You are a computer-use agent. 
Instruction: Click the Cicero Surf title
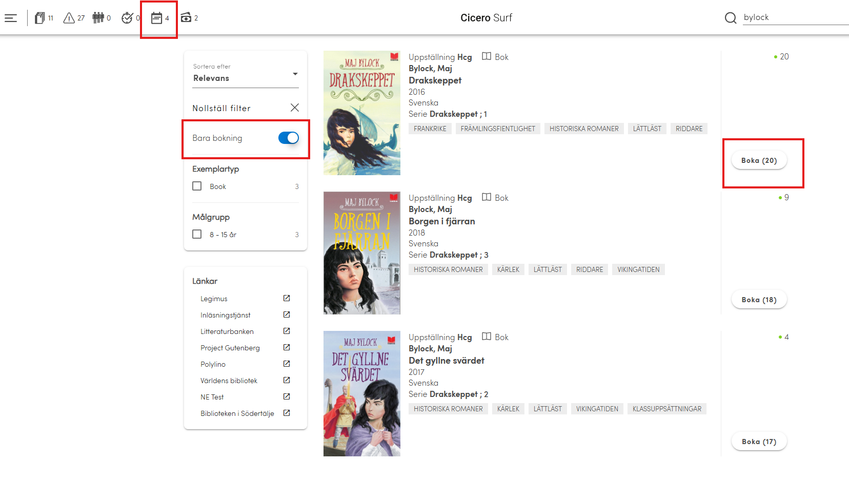486,18
